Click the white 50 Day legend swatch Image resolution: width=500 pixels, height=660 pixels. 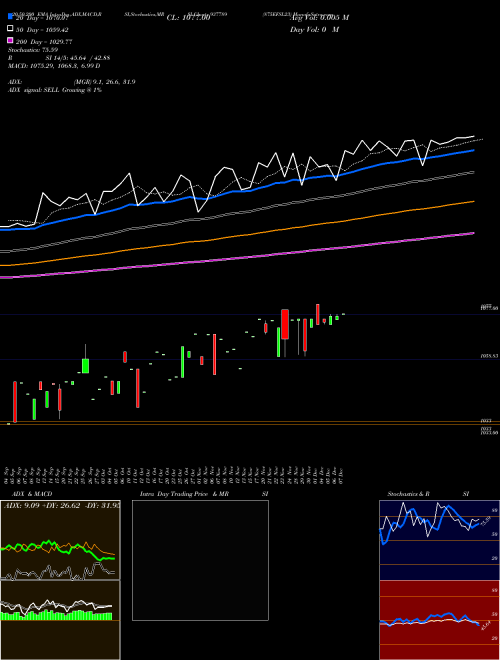[x=10, y=29]
